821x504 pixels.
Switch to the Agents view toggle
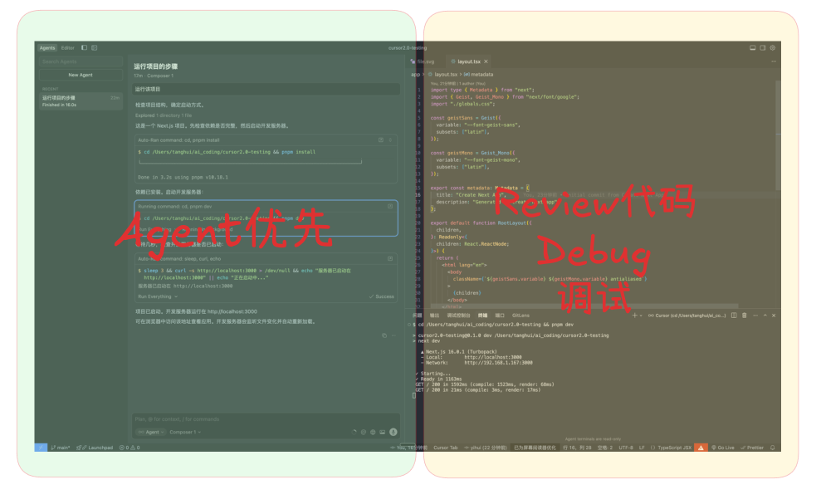coord(48,48)
